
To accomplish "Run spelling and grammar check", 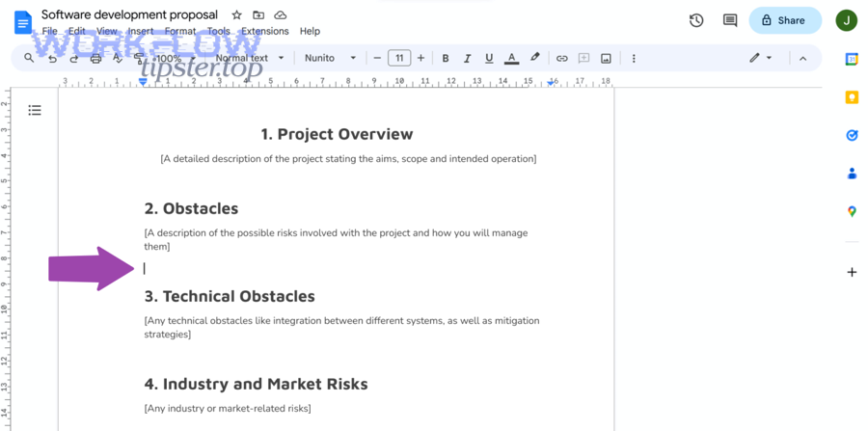I will click(118, 58).
